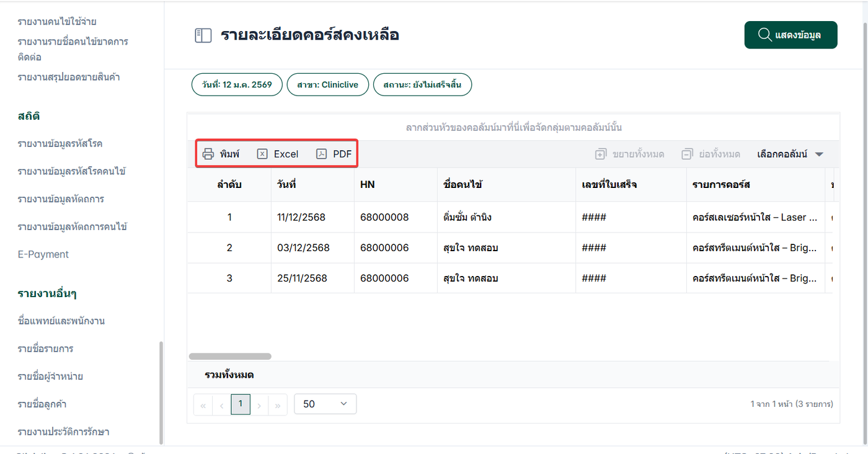Open รายงานประวัติการรักษา in sidebar

[x=63, y=432]
